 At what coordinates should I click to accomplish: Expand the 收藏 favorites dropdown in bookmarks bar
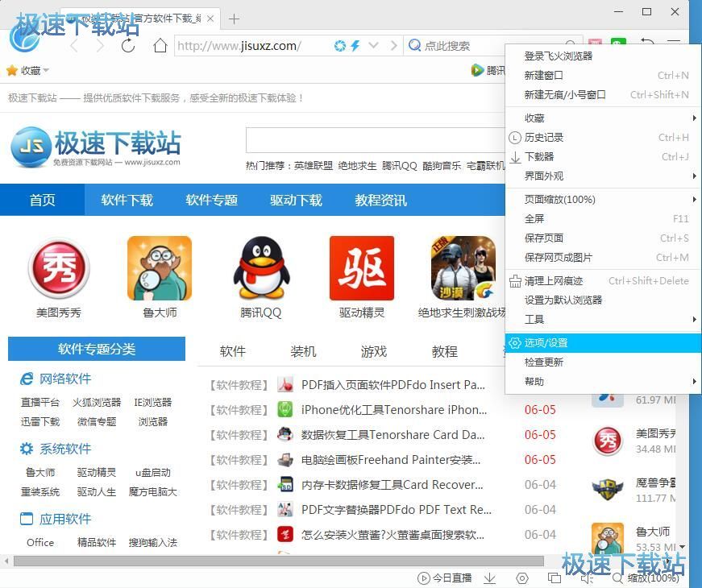click(46, 71)
